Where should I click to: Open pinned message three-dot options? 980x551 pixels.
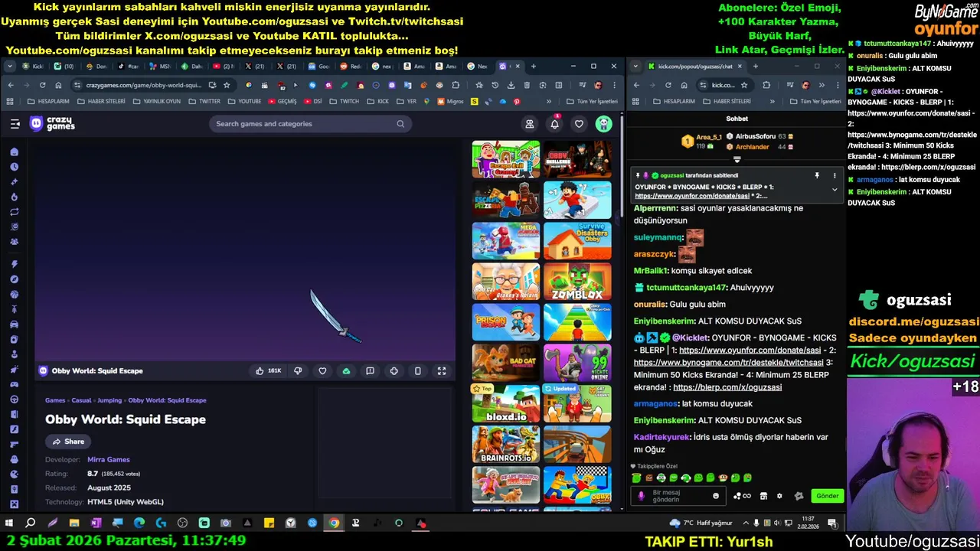tap(835, 175)
